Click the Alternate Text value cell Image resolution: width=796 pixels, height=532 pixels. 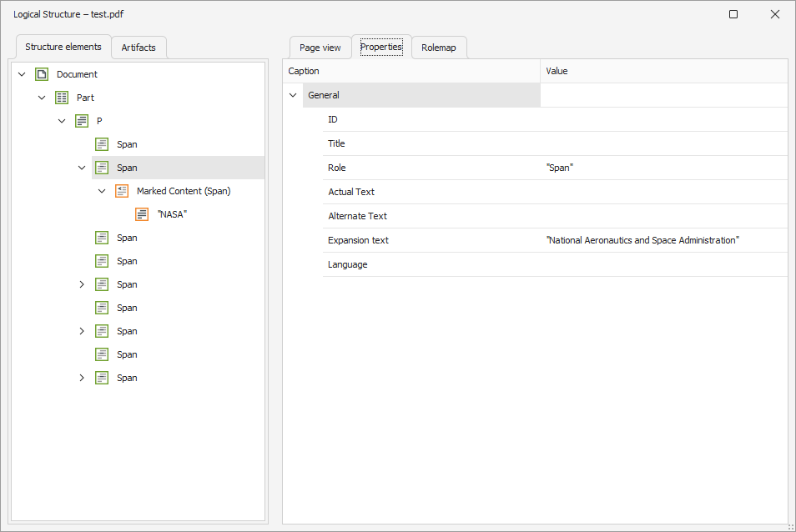click(663, 216)
